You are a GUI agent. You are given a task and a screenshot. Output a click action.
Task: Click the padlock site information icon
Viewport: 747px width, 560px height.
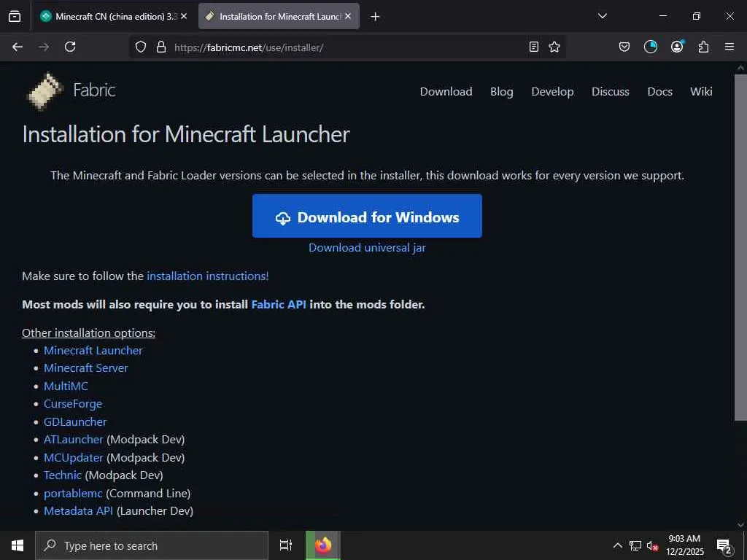click(x=161, y=47)
